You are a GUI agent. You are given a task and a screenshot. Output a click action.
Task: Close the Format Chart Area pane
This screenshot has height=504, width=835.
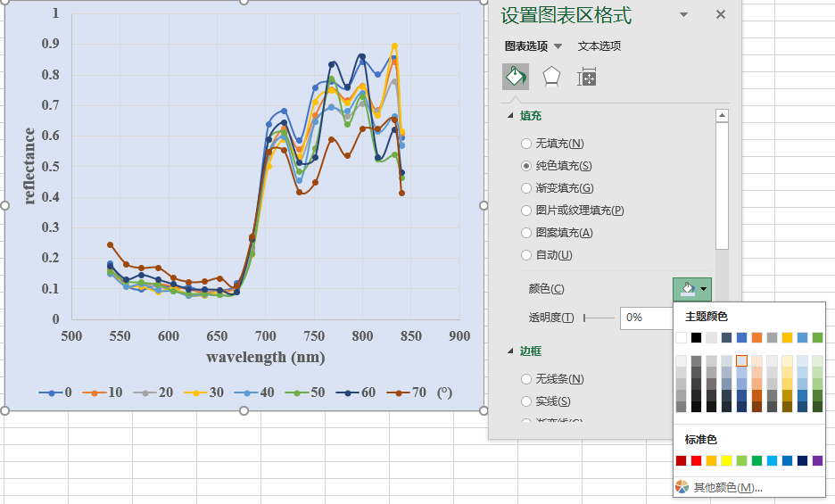721,14
